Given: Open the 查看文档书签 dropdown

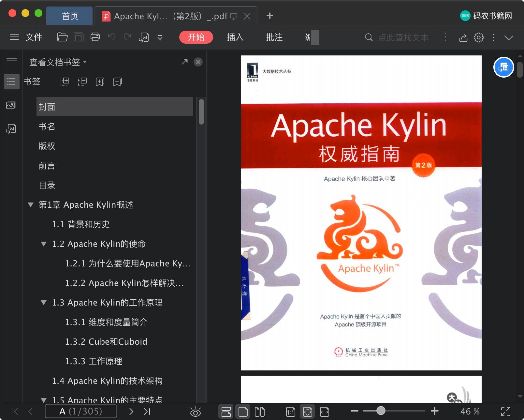Looking at the screenshot, I should point(58,62).
